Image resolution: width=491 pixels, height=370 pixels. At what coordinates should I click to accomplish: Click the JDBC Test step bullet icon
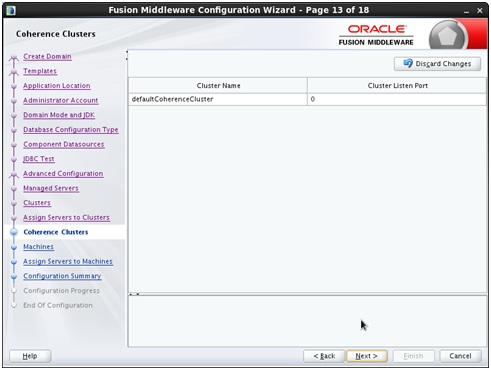[14, 159]
